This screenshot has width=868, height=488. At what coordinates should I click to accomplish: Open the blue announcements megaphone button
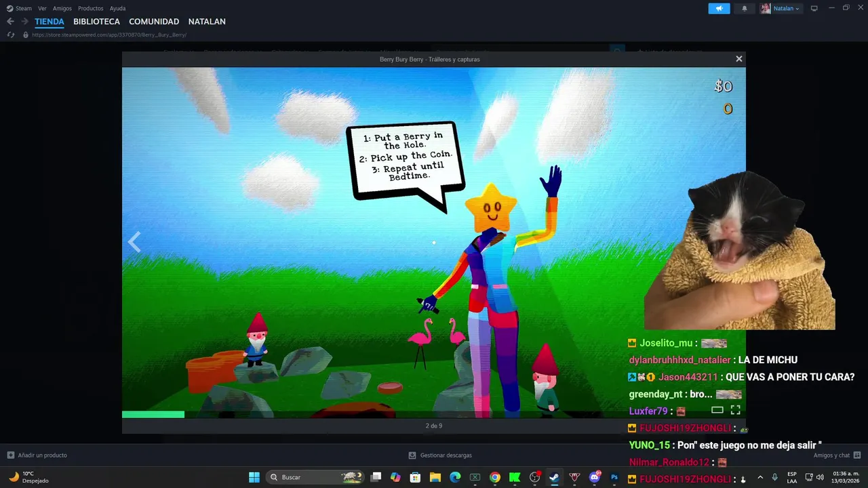719,8
